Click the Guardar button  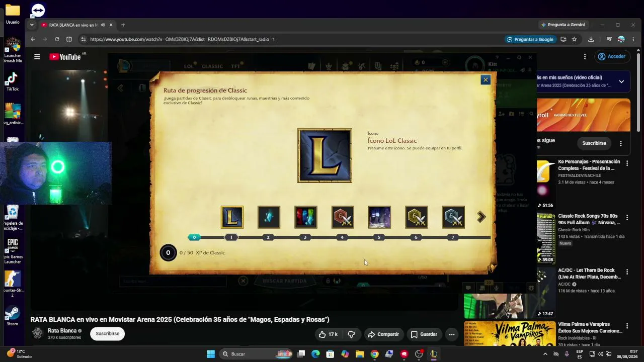pyautogui.click(x=424, y=334)
